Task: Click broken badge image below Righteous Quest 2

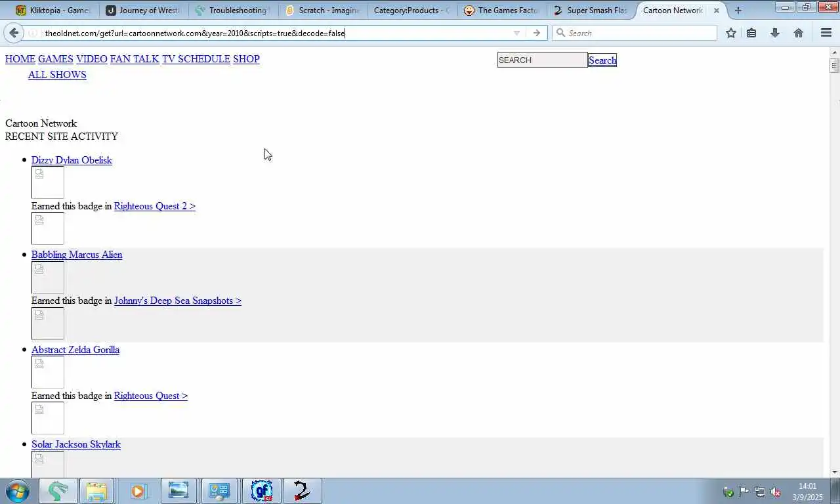Action: coord(48,228)
